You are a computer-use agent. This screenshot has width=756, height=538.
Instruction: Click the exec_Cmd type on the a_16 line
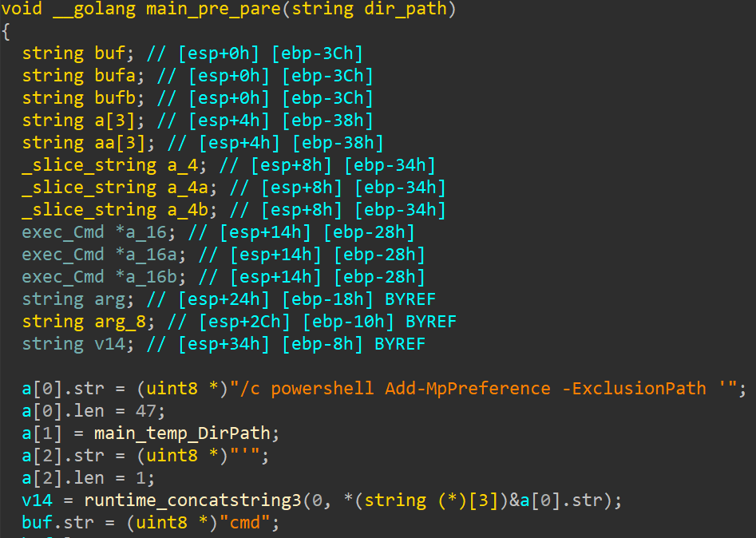click(x=63, y=232)
